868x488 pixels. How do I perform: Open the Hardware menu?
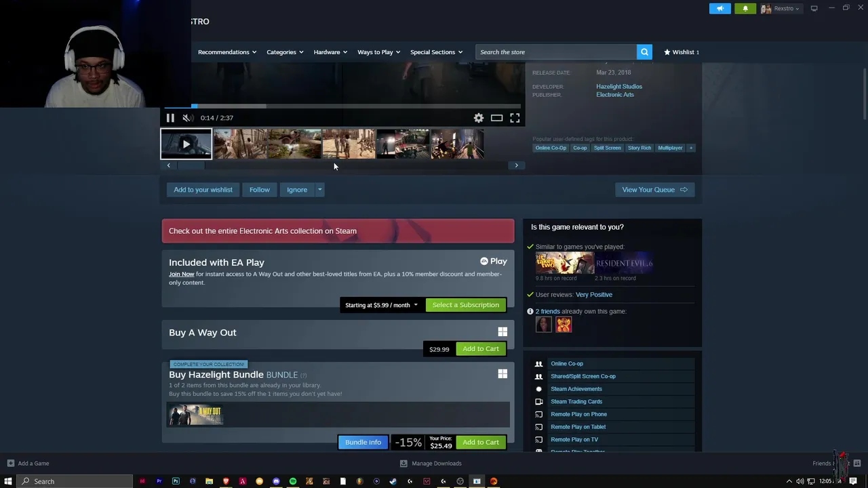[330, 52]
